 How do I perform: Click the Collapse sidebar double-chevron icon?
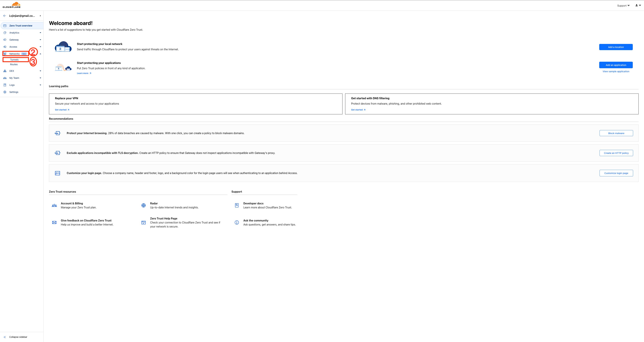(5, 337)
